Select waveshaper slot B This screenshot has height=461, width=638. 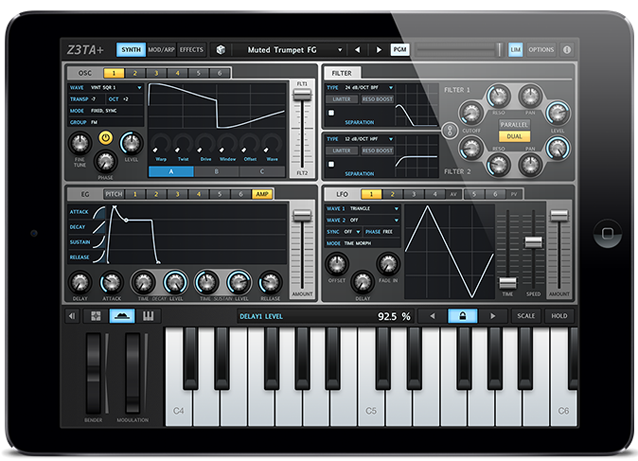tap(216, 171)
